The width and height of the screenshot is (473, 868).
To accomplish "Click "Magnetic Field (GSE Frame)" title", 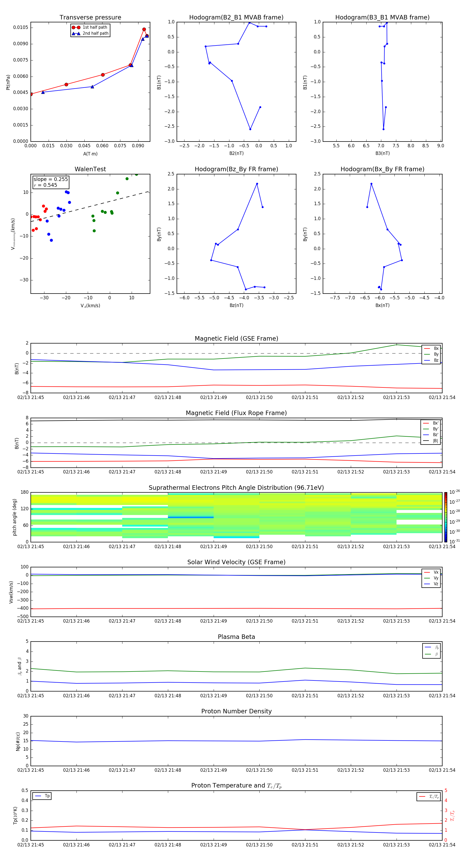I will (x=236, y=339).
